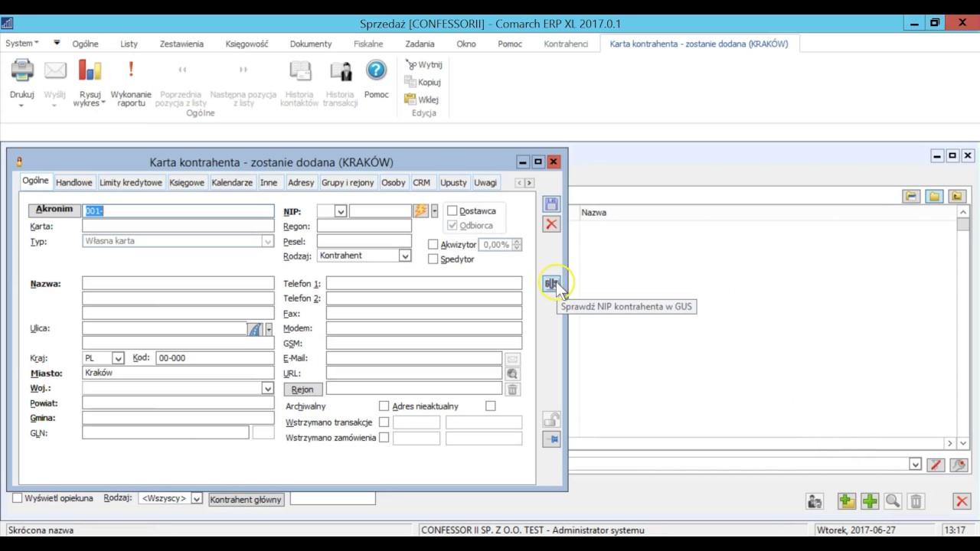Viewport: 980px width, 551px height.
Task: Expand the arrow next to NIP lightning
Action: click(x=435, y=211)
